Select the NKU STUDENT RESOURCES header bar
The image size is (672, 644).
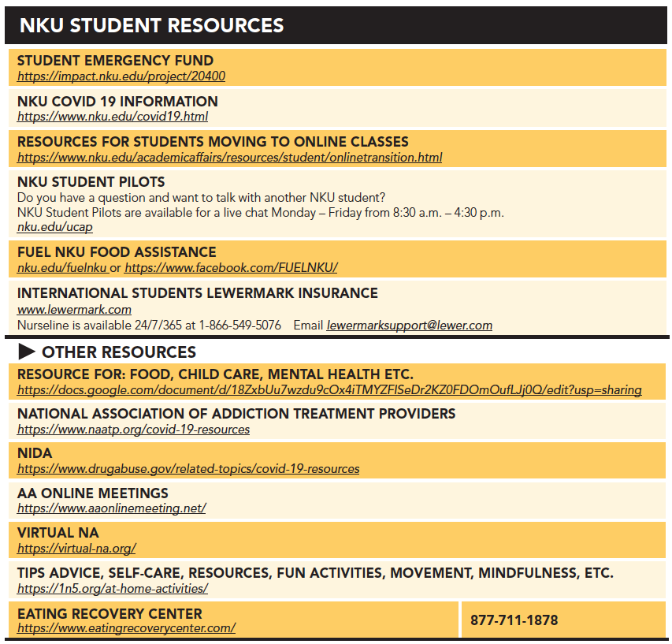(152, 25)
